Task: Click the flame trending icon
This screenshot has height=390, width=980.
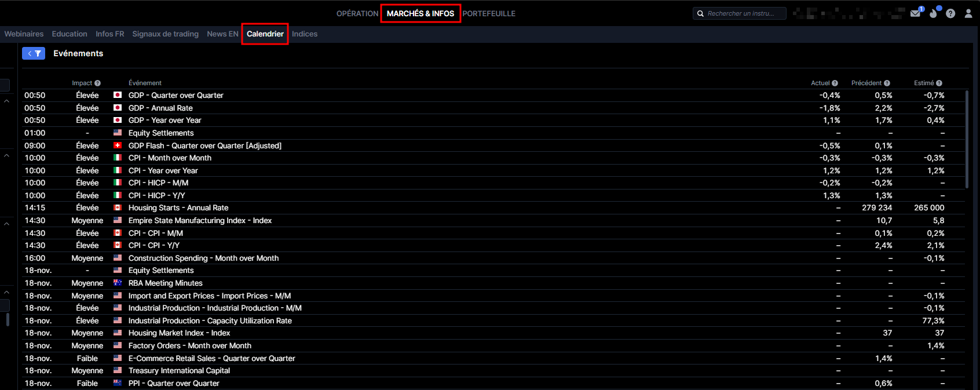Action: [x=933, y=13]
